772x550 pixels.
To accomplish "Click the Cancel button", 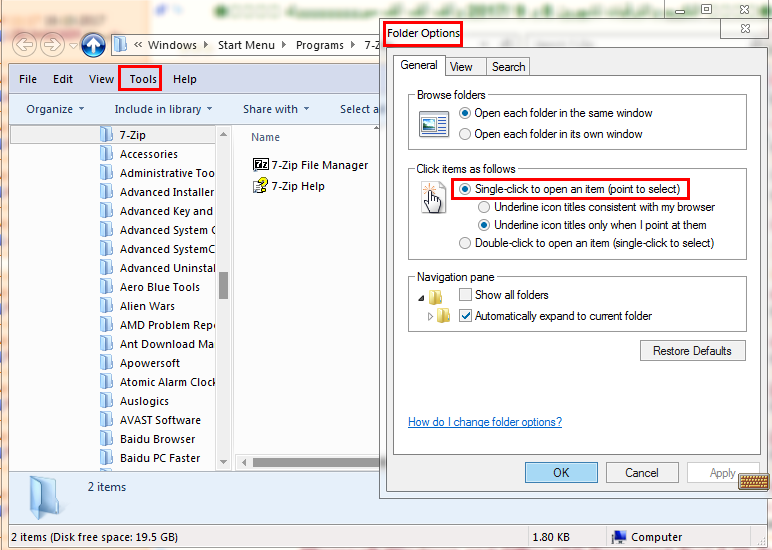I will click(642, 473).
